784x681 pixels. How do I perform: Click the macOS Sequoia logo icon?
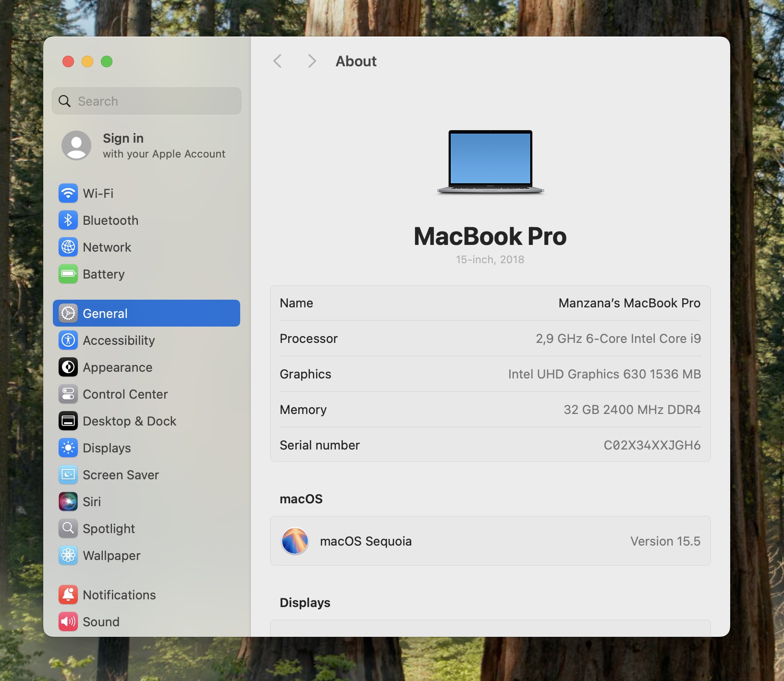tap(294, 541)
